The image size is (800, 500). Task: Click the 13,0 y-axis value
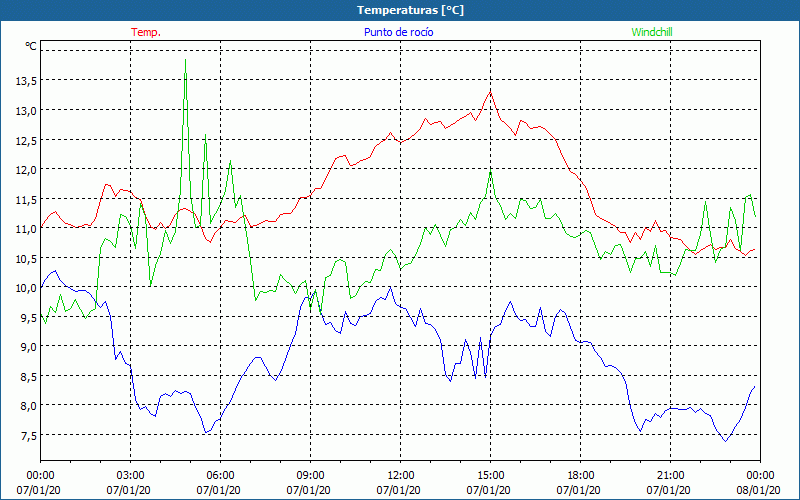pos(26,110)
